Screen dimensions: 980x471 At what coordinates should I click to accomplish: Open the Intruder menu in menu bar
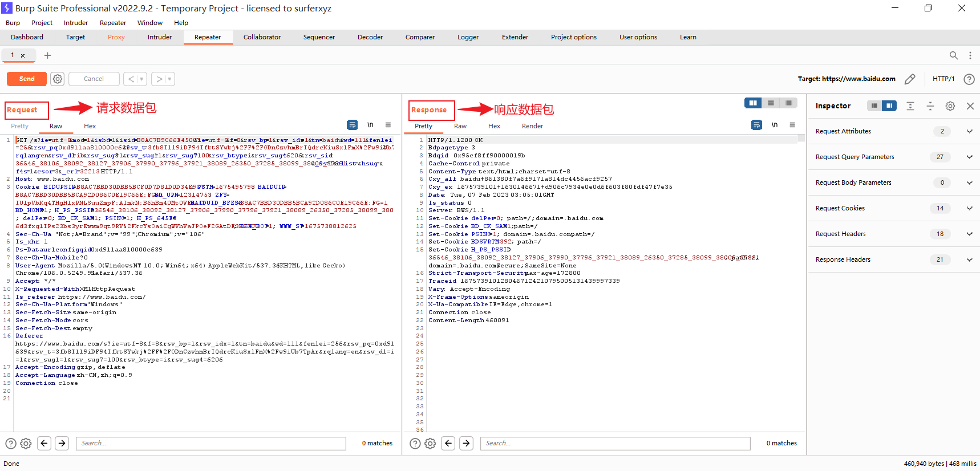coord(76,23)
